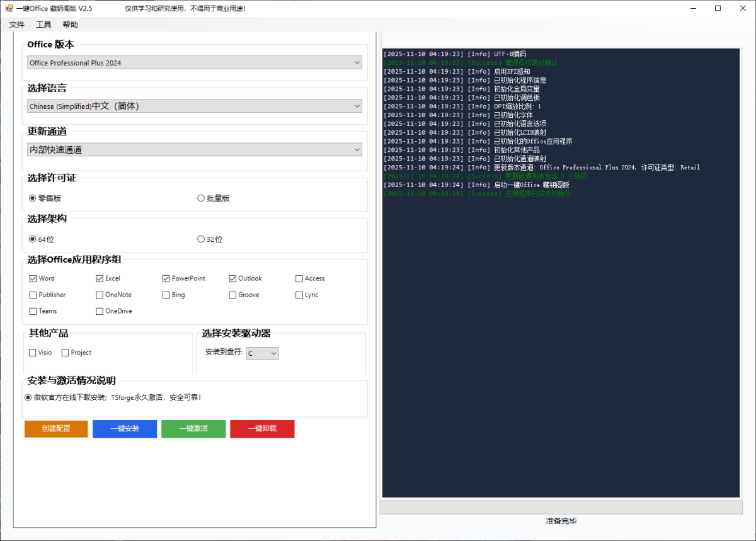Enable the Publisher checkbox
756x541 pixels.
click(32, 294)
